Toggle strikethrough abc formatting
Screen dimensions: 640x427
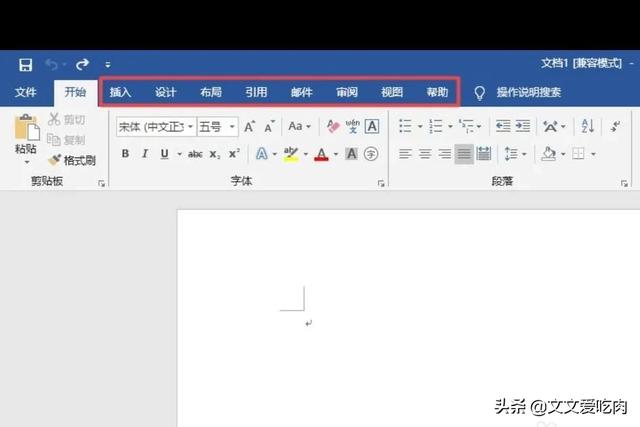[195, 154]
